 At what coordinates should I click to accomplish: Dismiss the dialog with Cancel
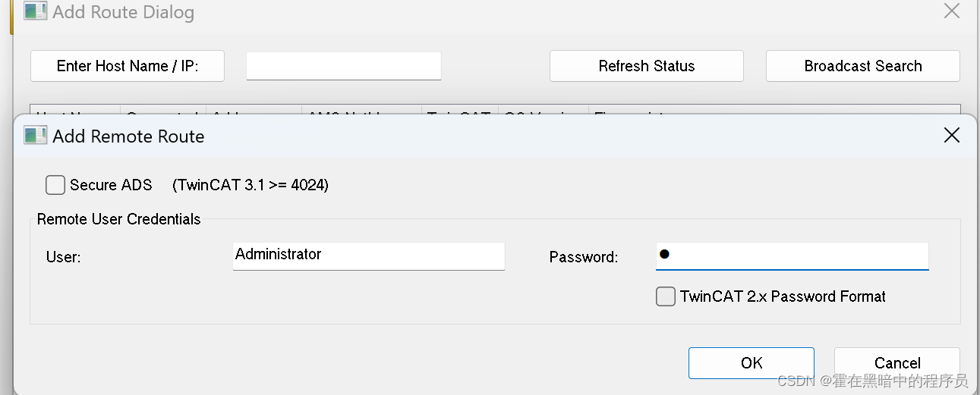click(897, 363)
